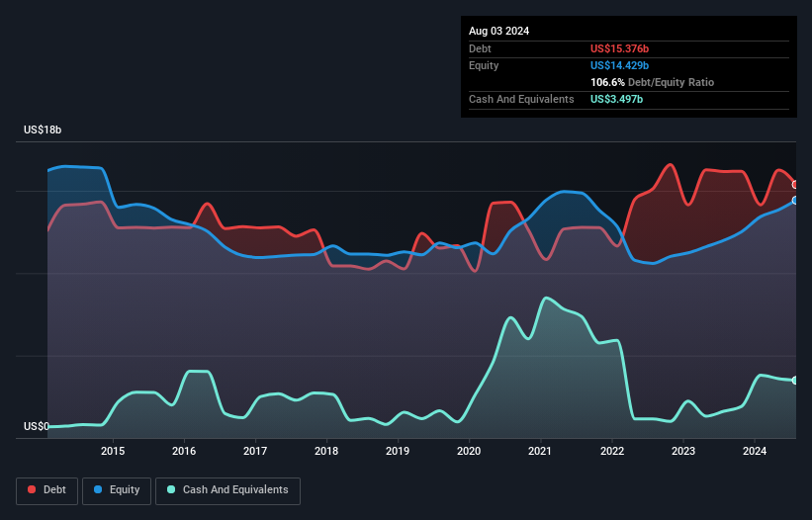Screen dimensions: 812x520
Task: Click the 2022 x-axis label
Action: pos(612,451)
